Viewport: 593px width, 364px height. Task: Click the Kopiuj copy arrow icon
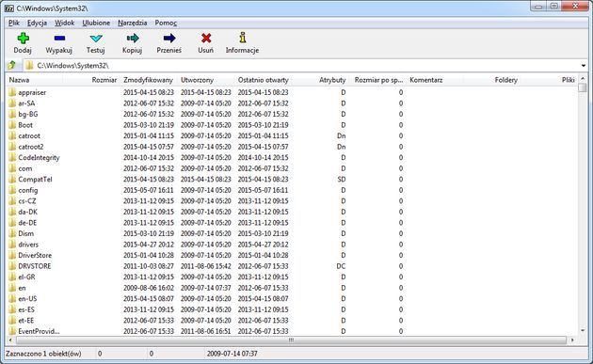[x=133, y=39]
